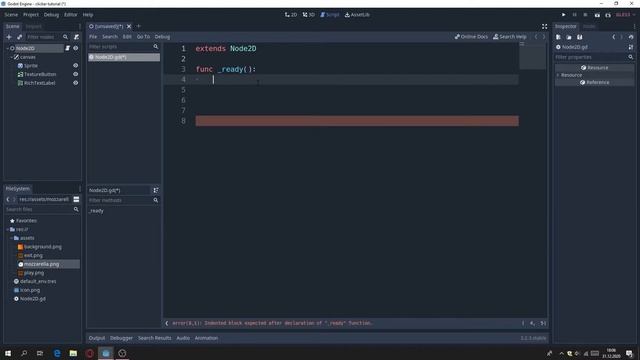Open the Animation bottom panel
This screenshot has width=640, height=360.
coord(206,338)
